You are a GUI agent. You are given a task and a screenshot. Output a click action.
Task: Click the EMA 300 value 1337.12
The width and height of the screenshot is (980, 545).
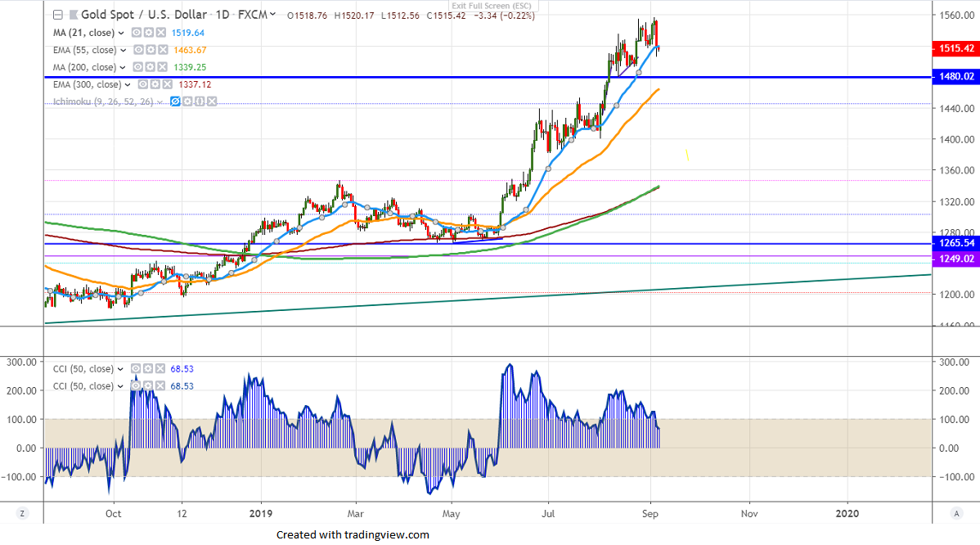195,84
